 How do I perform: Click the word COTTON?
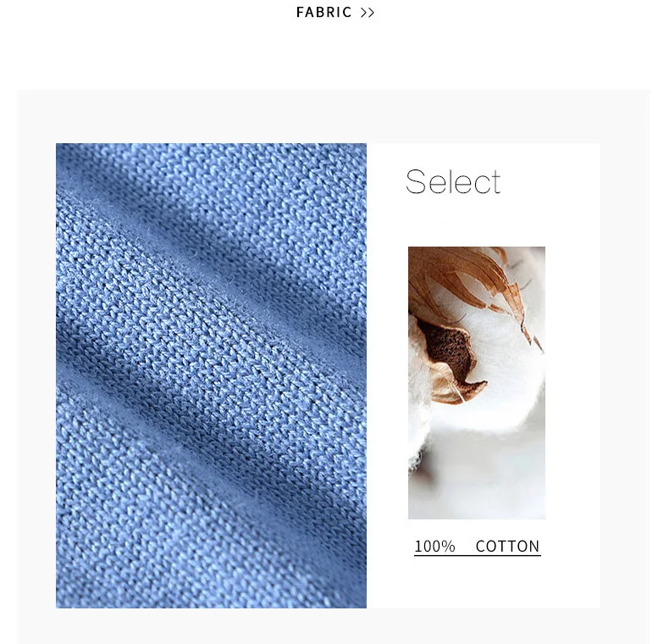coord(508,547)
